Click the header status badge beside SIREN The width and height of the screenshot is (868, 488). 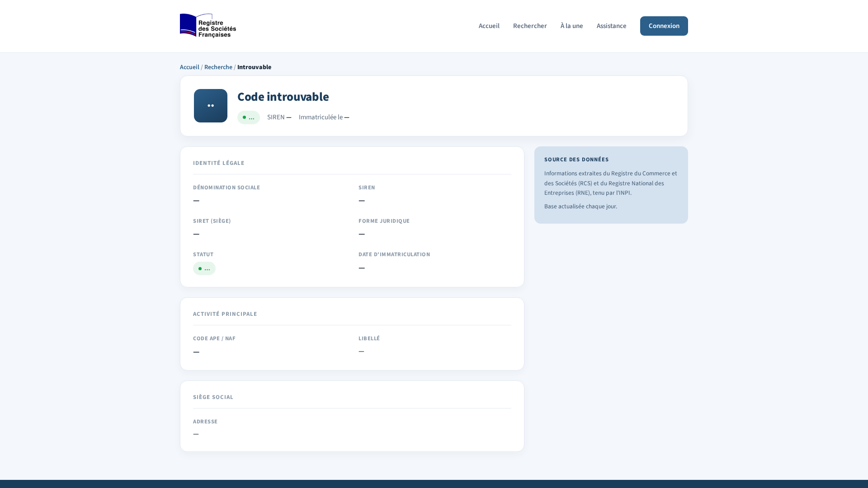coord(249,117)
